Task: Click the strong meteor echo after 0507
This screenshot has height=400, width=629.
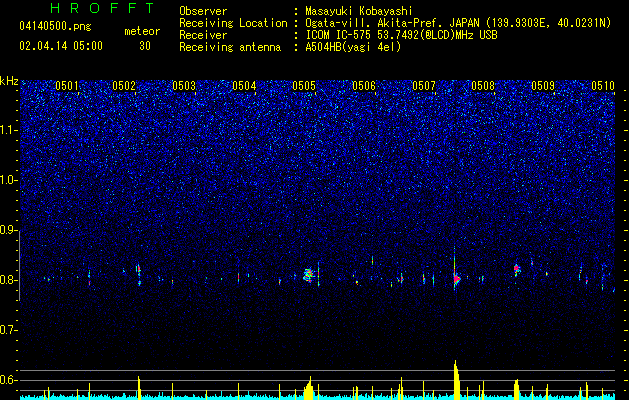Action: [456, 278]
